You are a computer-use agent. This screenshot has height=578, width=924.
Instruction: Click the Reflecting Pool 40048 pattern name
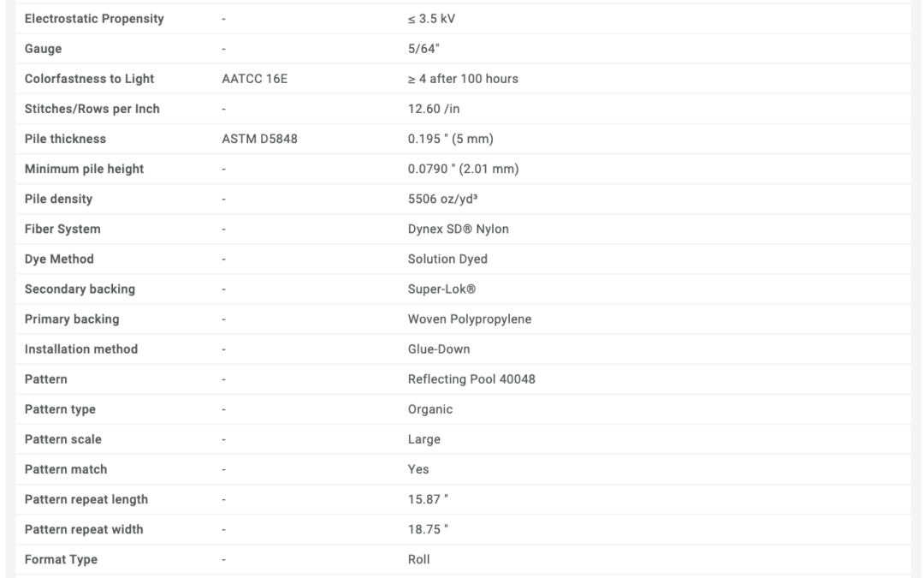tap(471, 380)
